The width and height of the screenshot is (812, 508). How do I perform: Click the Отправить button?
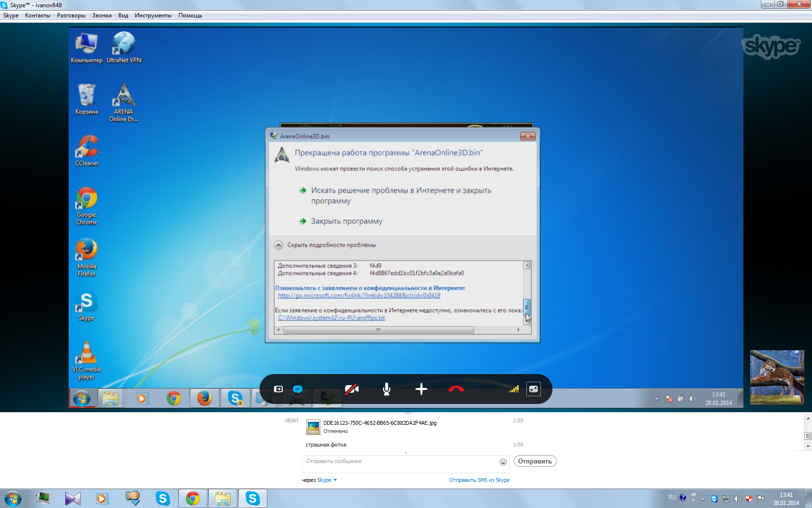coord(535,461)
